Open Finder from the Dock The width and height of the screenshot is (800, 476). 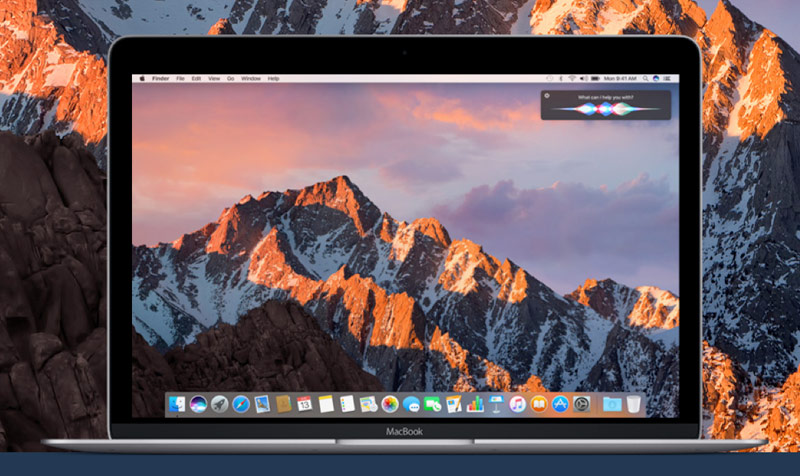(x=177, y=405)
